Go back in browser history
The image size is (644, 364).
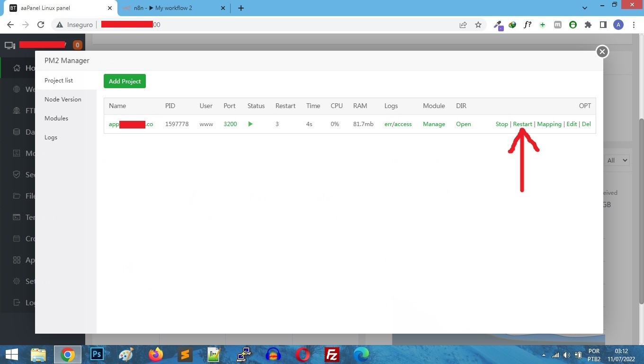tap(10, 25)
